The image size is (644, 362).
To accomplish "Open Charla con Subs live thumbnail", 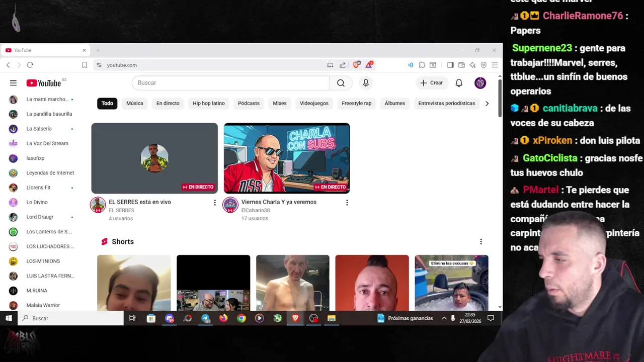I will click(x=287, y=158).
